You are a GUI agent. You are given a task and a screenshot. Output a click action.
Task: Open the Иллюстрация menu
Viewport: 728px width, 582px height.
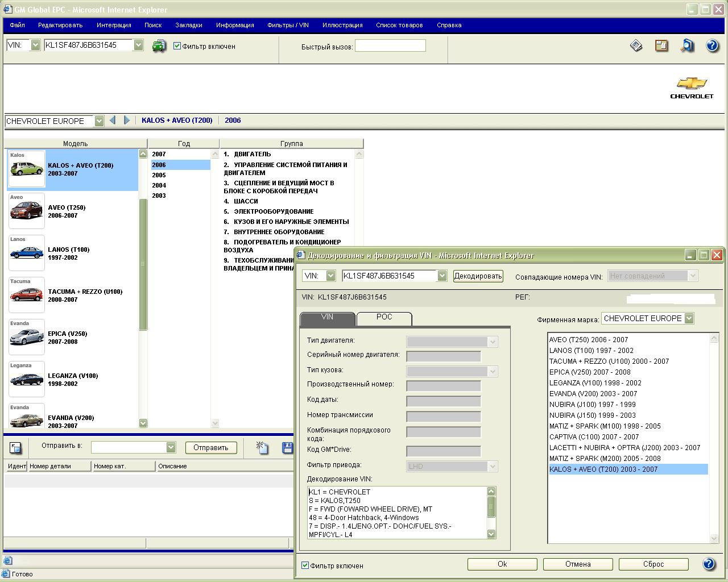[x=342, y=25]
